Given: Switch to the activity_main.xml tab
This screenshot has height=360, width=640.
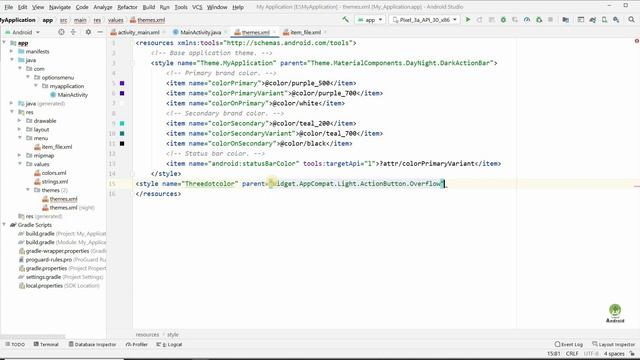Looking at the screenshot, I should [138, 32].
